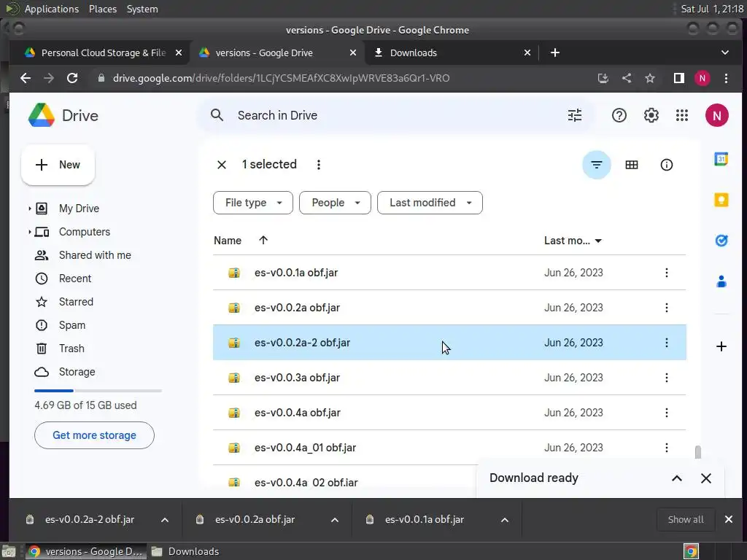Open the Google Keep side panel icon
The image size is (747, 560).
click(x=721, y=200)
